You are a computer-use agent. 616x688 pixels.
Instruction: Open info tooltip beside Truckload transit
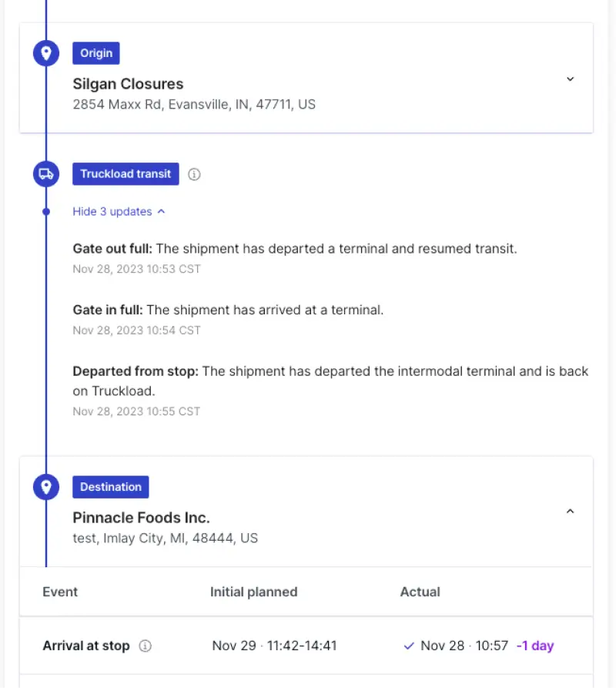(194, 174)
